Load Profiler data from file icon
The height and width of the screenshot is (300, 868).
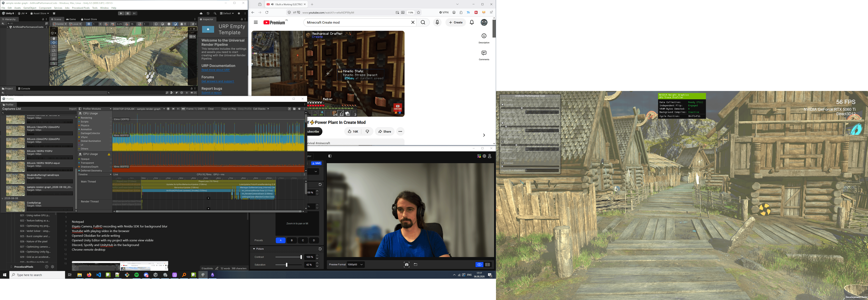pyautogui.click(x=289, y=109)
